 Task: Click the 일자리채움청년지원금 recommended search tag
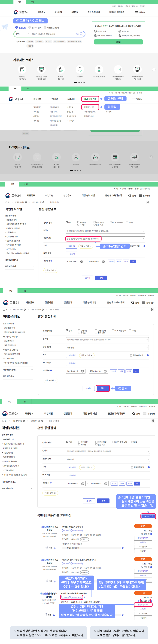click(74, 42)
